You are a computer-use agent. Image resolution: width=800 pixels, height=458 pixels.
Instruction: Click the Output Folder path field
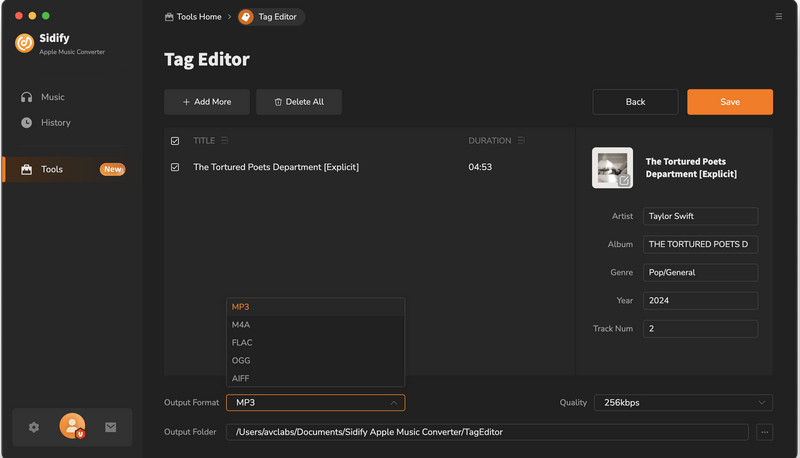pyautogui.click(x=487, y=432)
